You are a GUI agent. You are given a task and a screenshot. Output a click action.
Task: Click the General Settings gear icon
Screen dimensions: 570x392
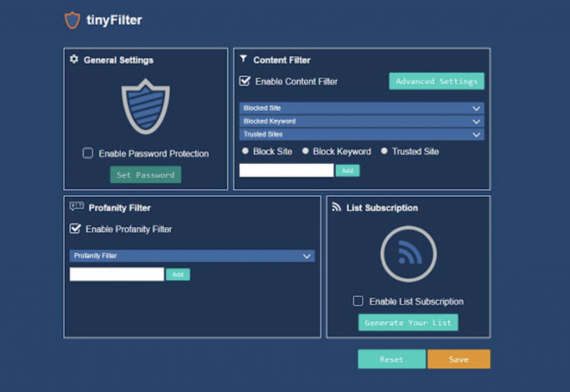pyautogui.click(x=74, y=59)
